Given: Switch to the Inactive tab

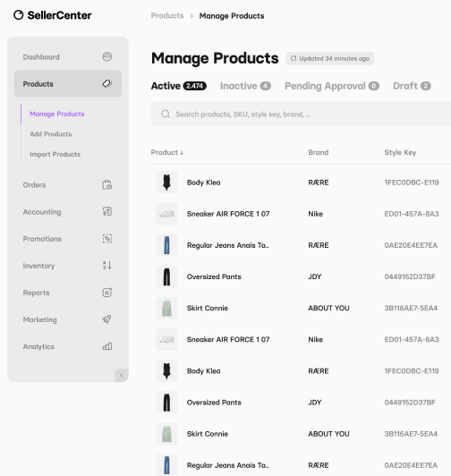Looking at the screenshot, I should click(245, 86).
